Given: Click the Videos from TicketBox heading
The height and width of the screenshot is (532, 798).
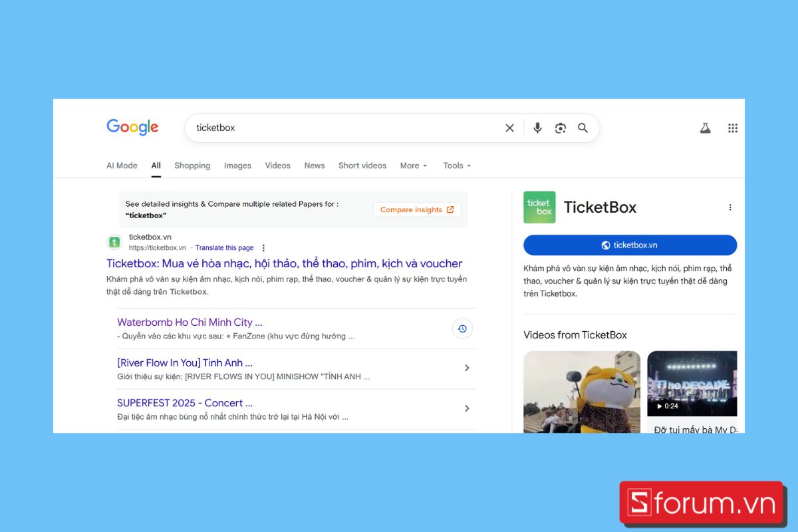Looking at the screenshot, I should (575, 334).
